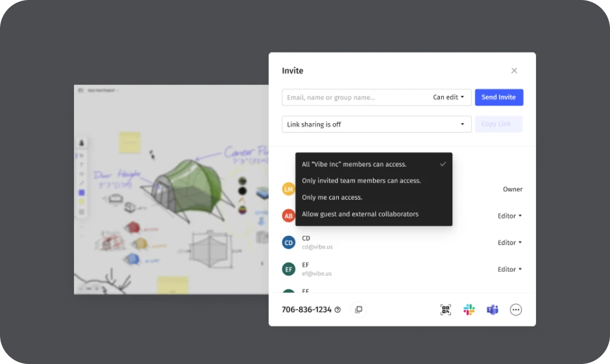610x364 pixels.
Task: Select the purple square tool on whiteboard
Action: [82, 192]
